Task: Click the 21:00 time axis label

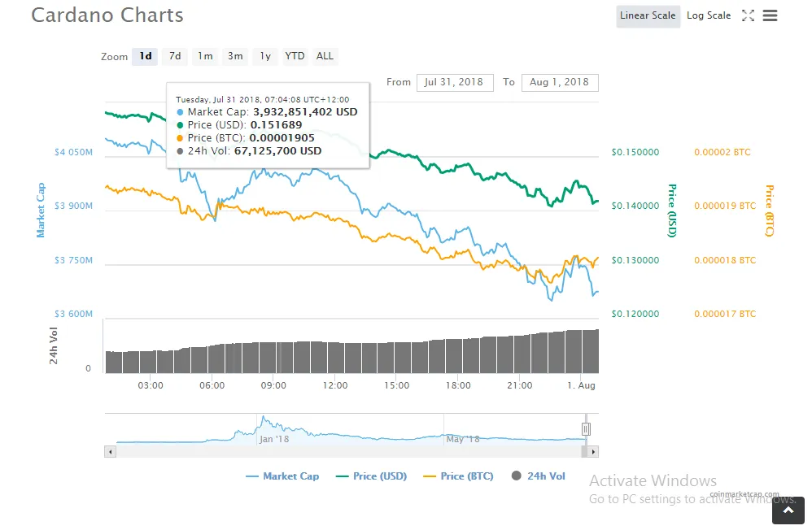Action: pyautogui.click(x=519, y=385)
